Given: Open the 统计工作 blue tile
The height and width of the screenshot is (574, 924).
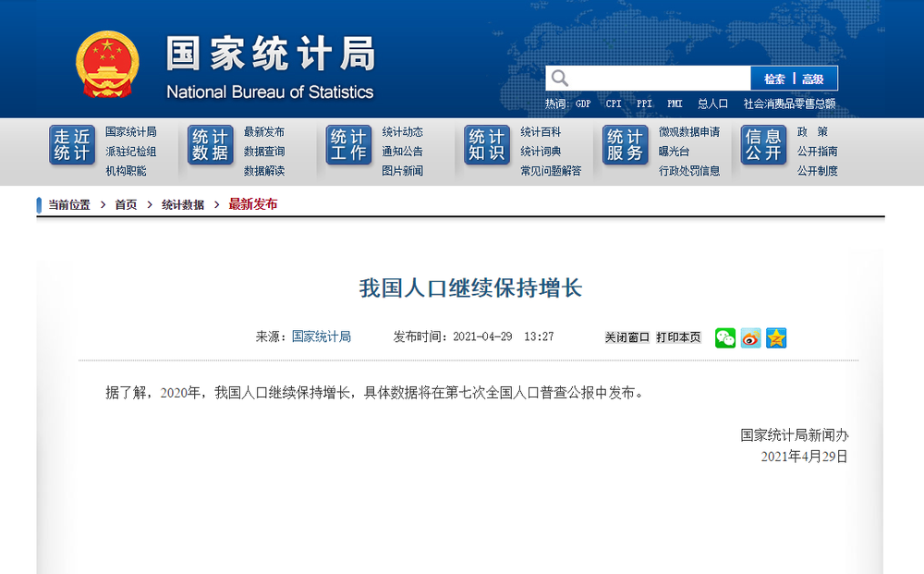Looking at the screenshot, I should (349, 145).
